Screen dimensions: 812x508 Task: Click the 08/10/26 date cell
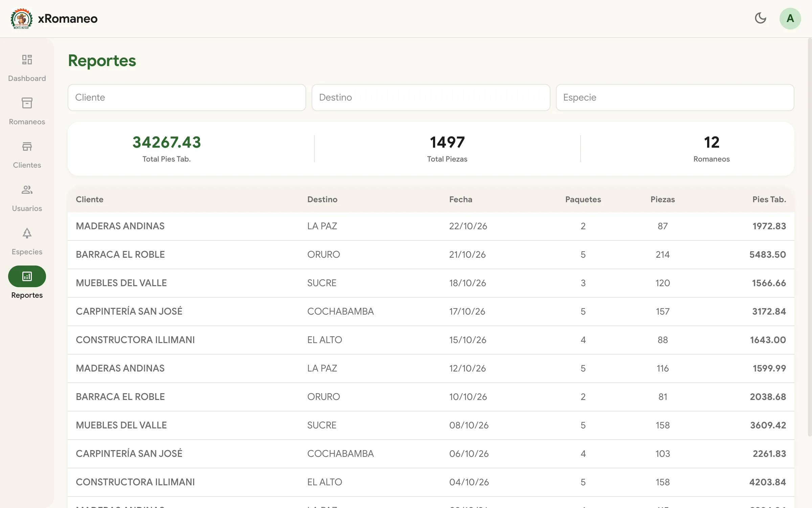tap(469, 425)
